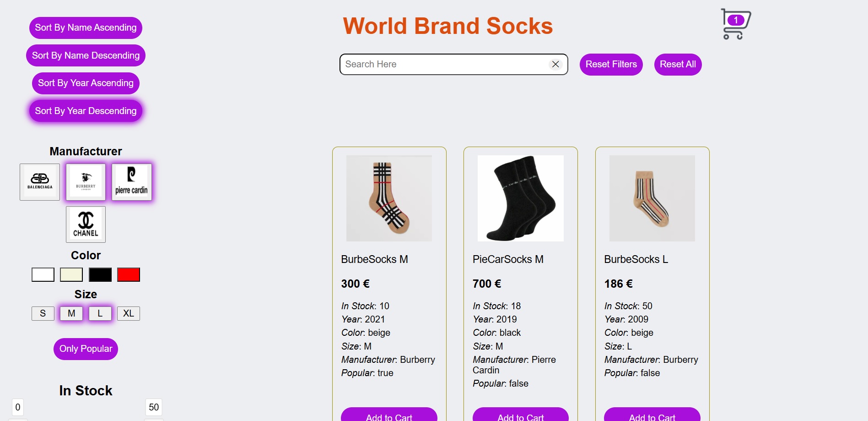Viewport: 868px width, 421px height.
Task: Add BurbeSocks L to the cart
Action: point(652,416)
